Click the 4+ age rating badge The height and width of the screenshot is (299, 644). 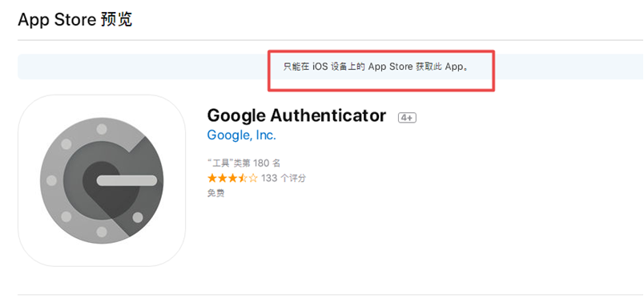(x=407, y=118)
